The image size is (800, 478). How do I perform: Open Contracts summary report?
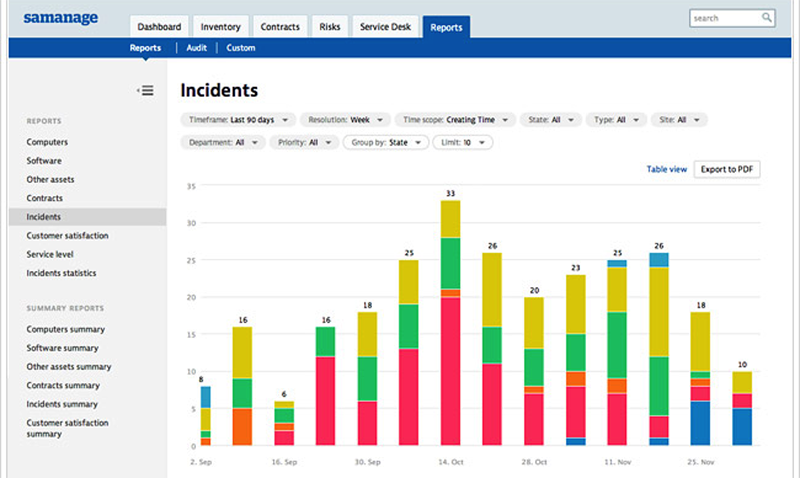tap(65, 385)
